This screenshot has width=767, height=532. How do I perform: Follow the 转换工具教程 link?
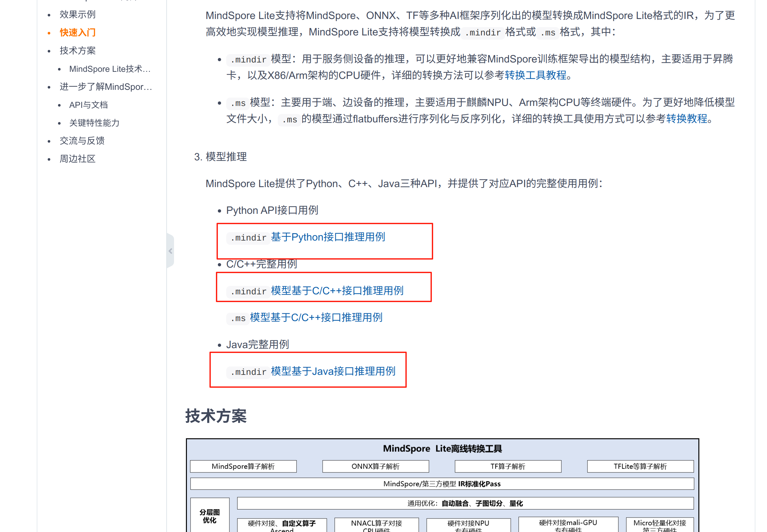[535, 75]
